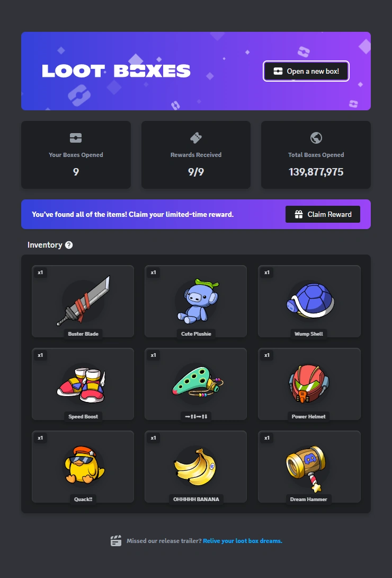Click the clapperboard trailer icon
This screenshot has width=392, height=578.
[x=116, y=541]
